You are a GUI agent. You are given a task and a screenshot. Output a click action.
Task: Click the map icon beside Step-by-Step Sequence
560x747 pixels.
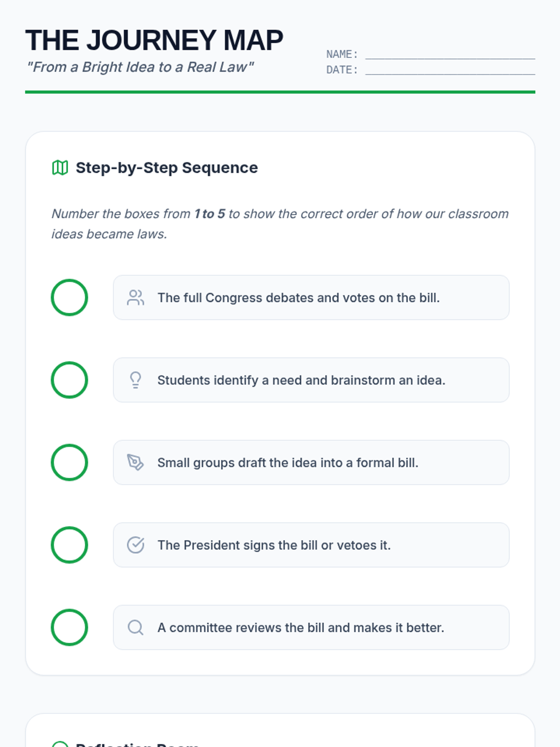(x=60, y=168)
